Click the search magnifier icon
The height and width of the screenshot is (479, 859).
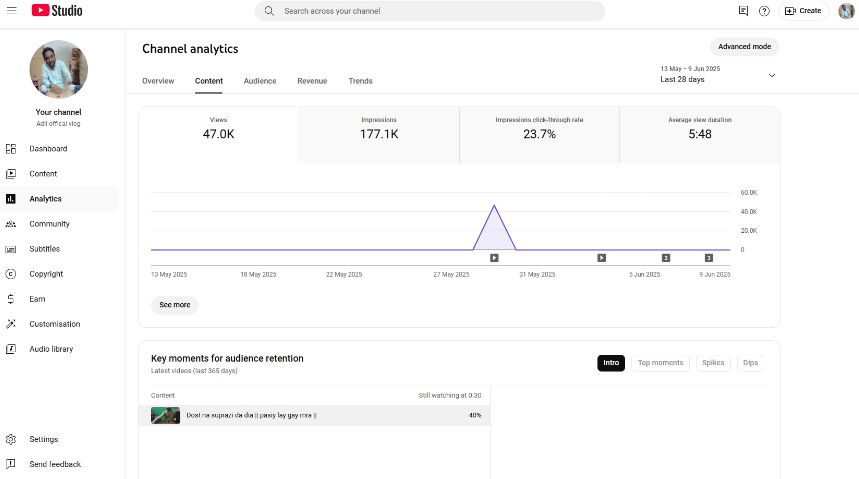click(x=269, y=11)
